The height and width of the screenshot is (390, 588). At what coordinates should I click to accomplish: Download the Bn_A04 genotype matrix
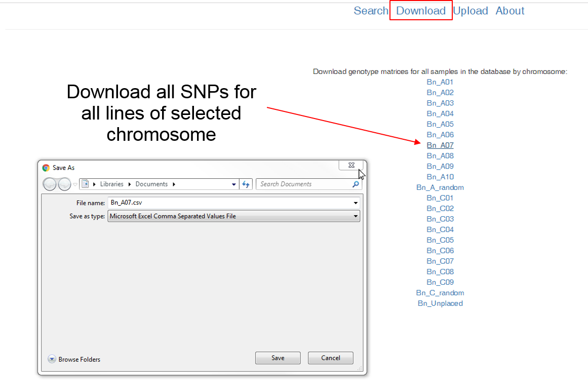tap(440, 113)
